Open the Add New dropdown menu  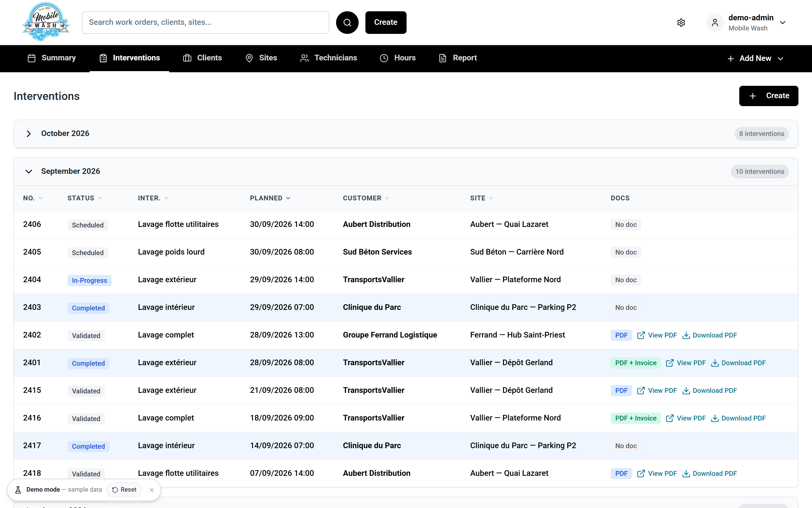coord(755,58)
